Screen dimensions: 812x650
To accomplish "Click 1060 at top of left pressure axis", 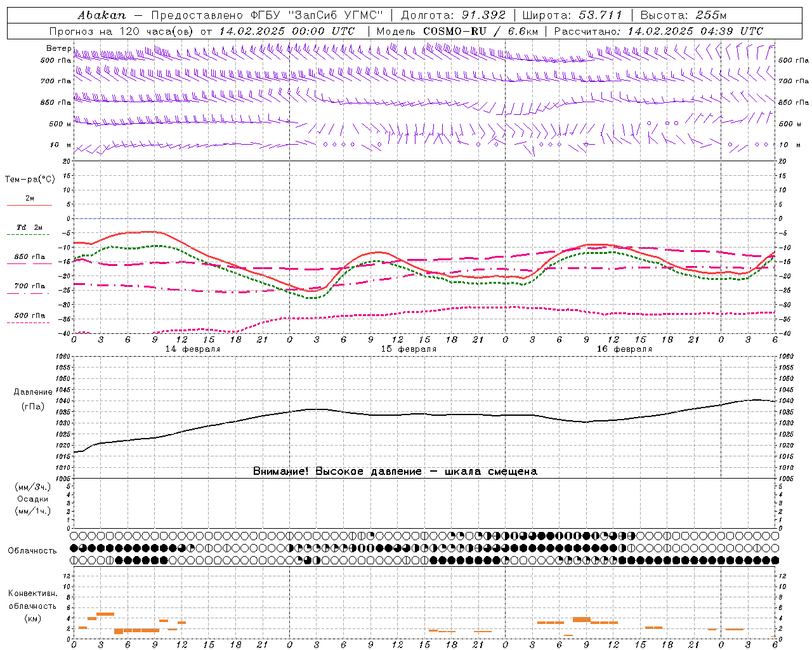I will tap(62, 356).
